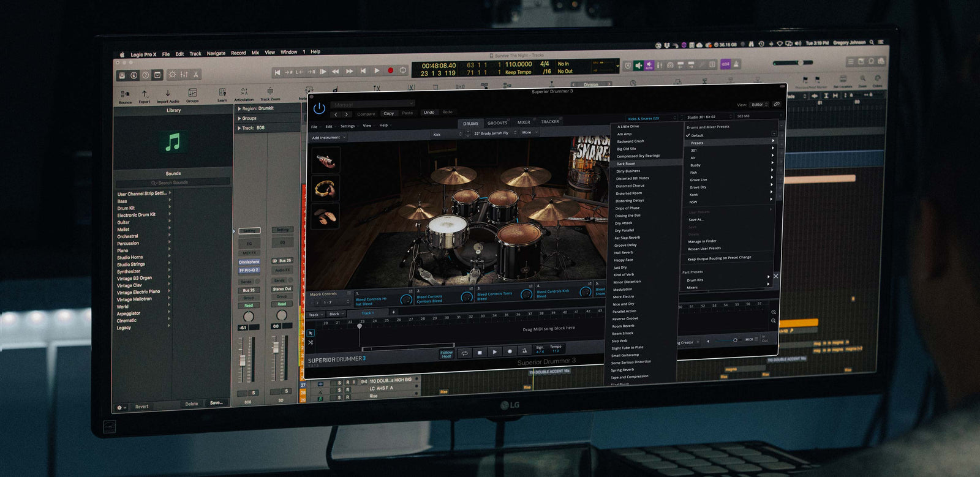Toggle the Superior Drummer loop button
Screen dimensions: 980x477
point(465,353)
